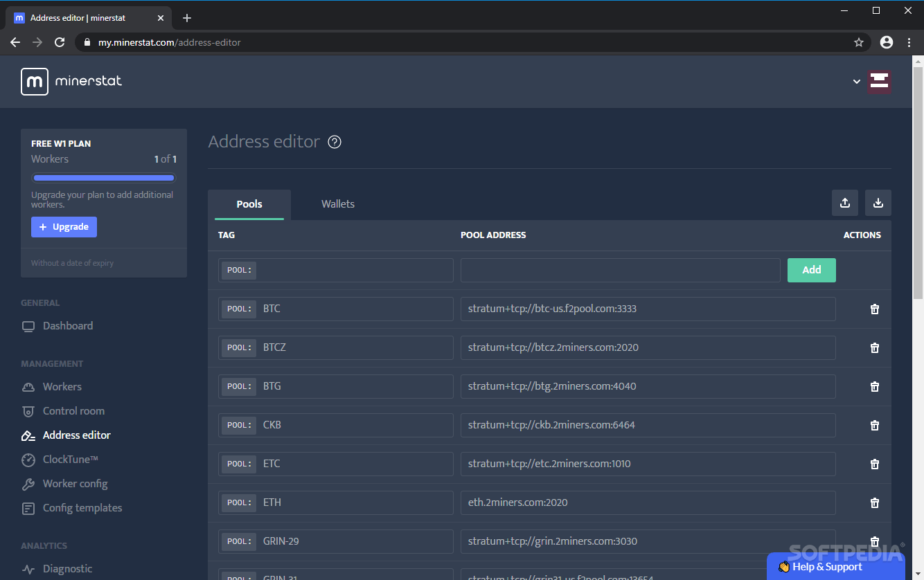Click the green Add button

pos(812,270)
